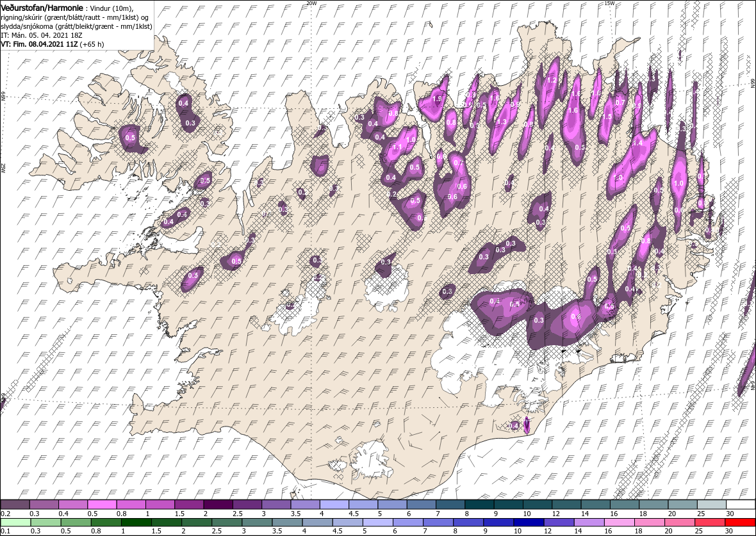Click the red 30+ swatch ending the rain legend
Image resolution: width=756 pixels, height=536 pixels.
pos(740,523)
